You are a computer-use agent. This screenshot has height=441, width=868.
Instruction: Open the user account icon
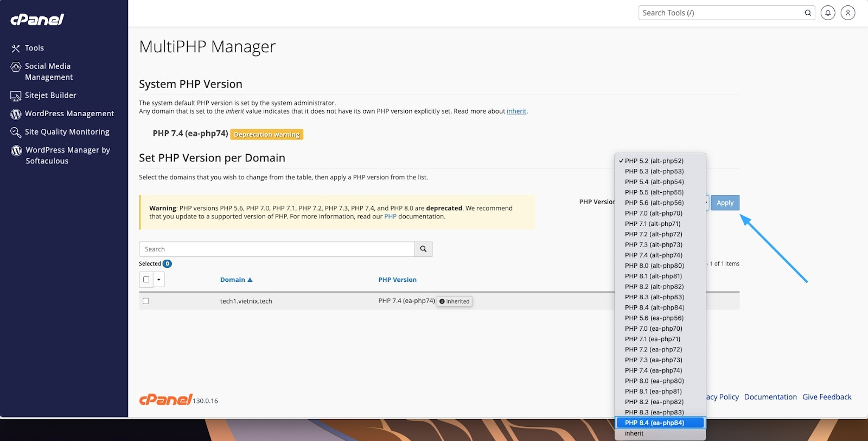point(848,13)
